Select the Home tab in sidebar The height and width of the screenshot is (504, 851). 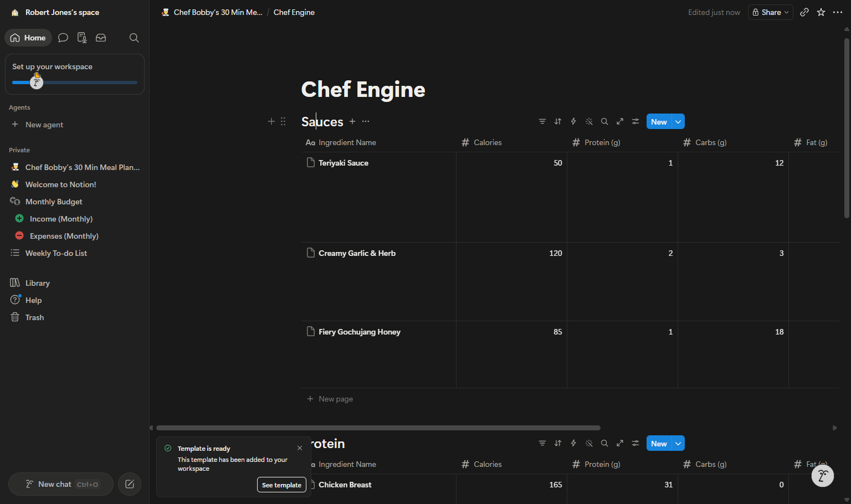[x=28, y=38]
